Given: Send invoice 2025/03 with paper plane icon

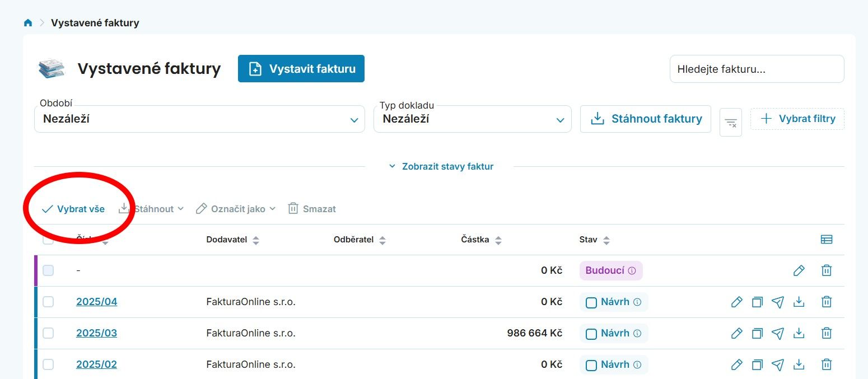Looking at the screenshot, I should click(x=777, y=333).
